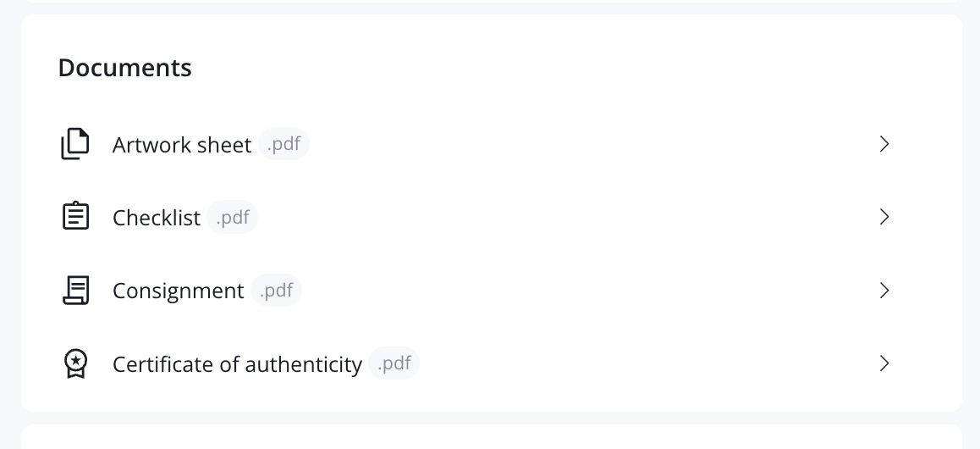Click the Artwork sheet stacked pages icon
The width and height of the screenshot is (980, 449).
click(75, 144)
